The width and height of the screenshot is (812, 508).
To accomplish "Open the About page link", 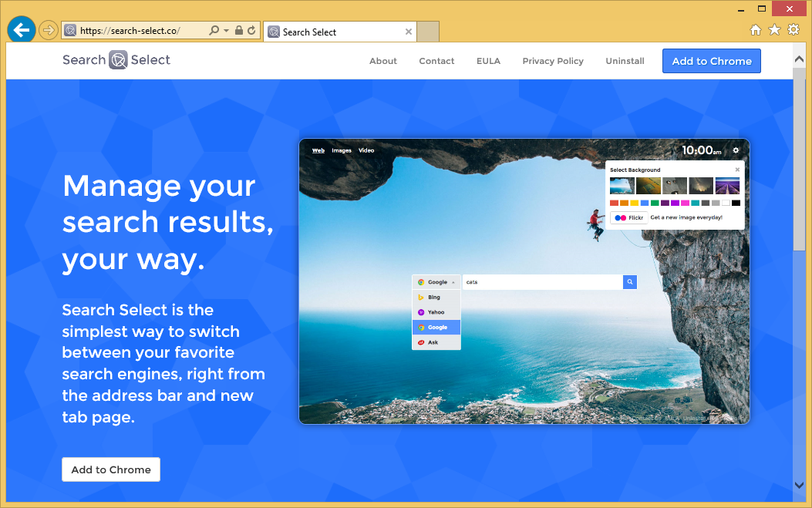I will click(383, 61).
